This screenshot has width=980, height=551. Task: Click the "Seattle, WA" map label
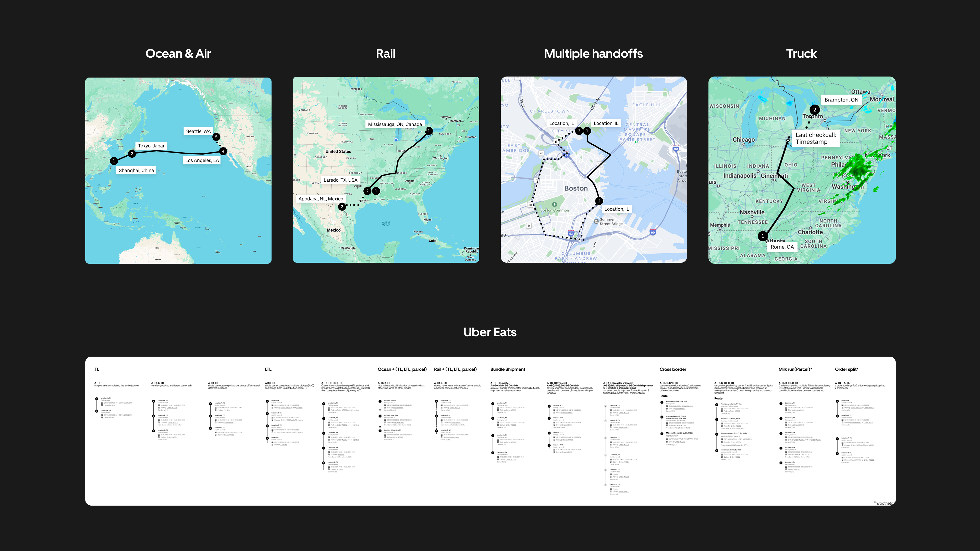[198, 131]
